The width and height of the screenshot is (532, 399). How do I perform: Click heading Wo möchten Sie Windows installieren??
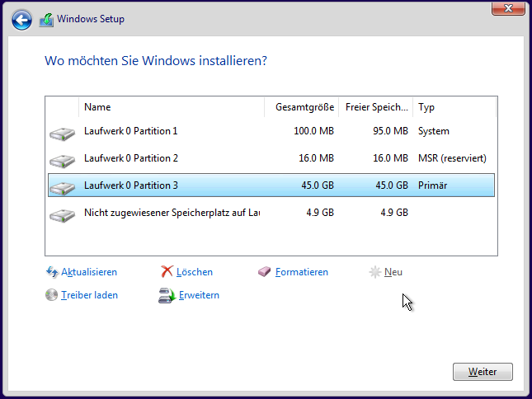pyautogui.click(x=156, y=61)
